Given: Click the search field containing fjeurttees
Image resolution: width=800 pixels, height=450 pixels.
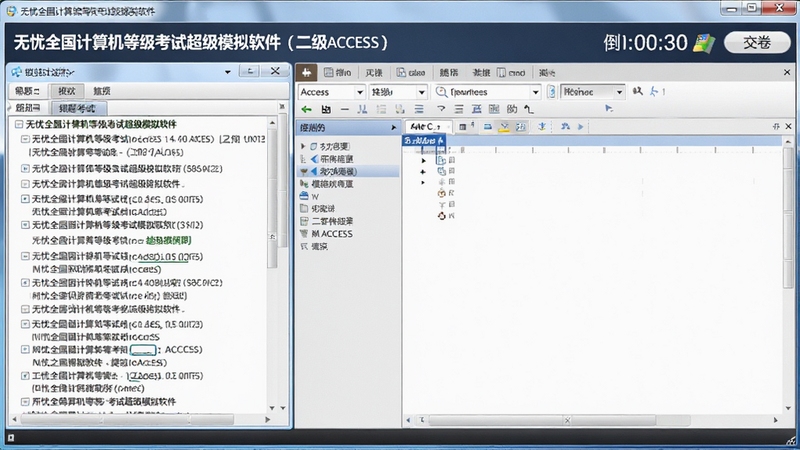Looking at the screenshot, I should point(487,92).
